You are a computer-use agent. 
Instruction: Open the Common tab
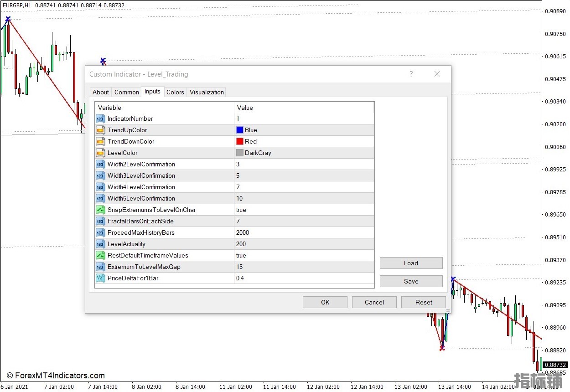[x=127, y=92]
